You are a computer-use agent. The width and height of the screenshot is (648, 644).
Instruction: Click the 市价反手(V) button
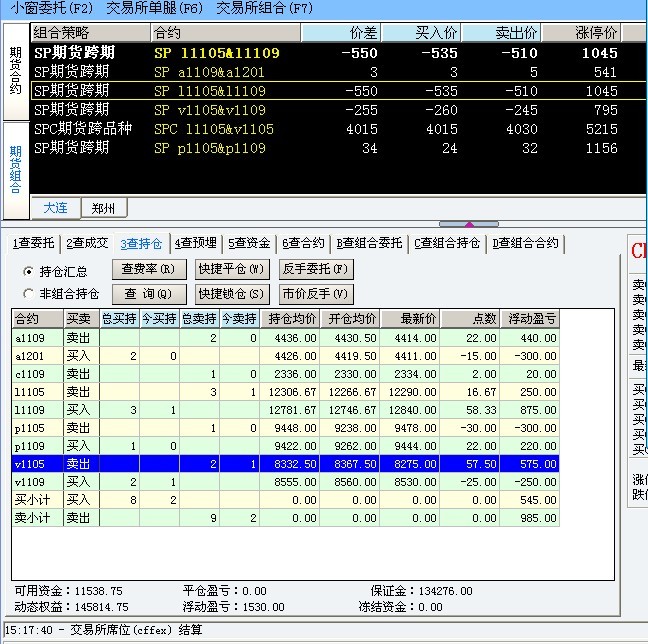316,294
